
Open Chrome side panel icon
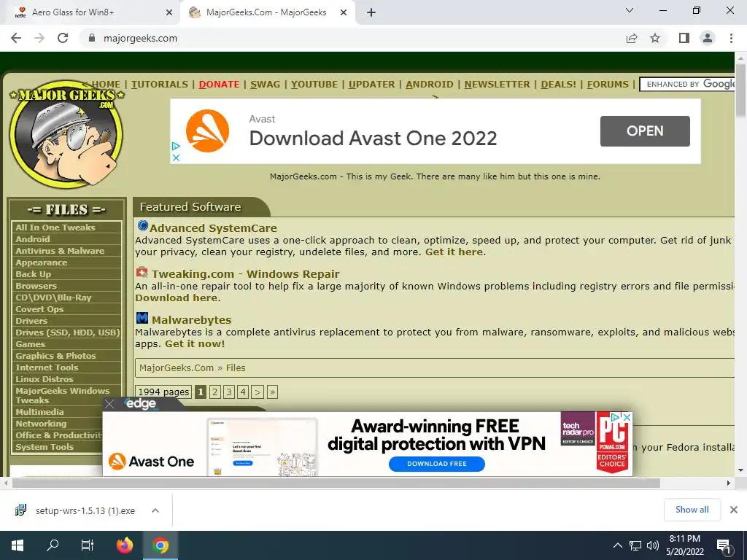(x=684, y=38)
